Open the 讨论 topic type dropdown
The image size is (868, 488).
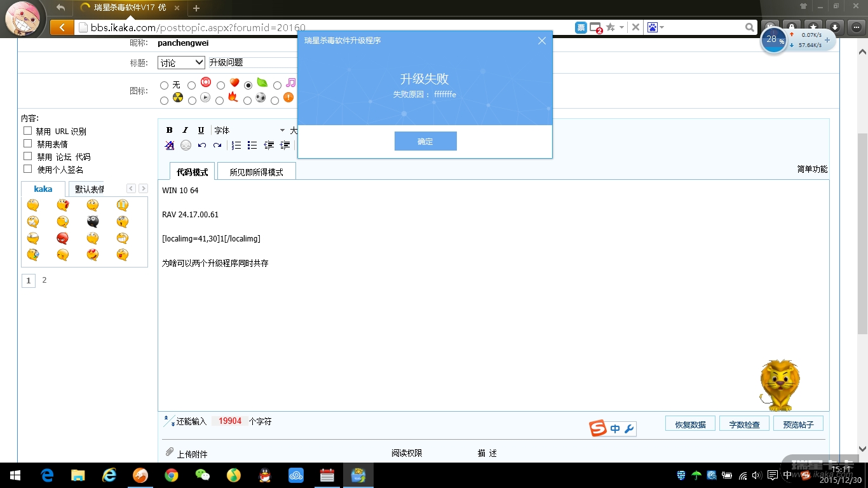[181, 62]
